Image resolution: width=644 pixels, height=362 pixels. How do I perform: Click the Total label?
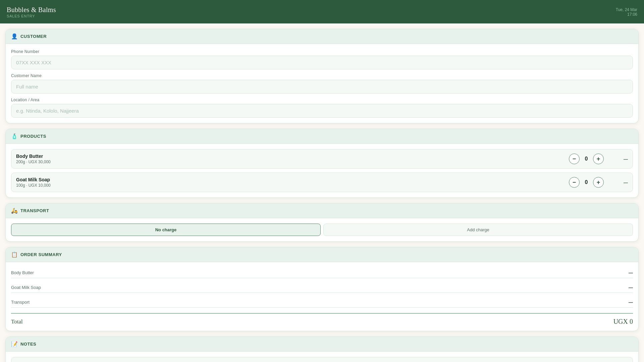tap(17, 322)
